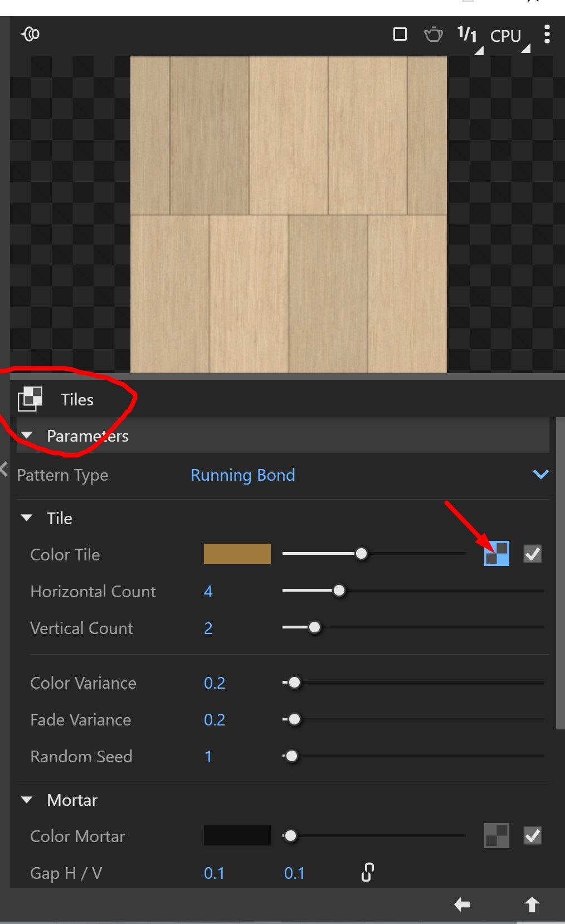This screenshot has width=565, height=924.
Task: Open the Color Tile color swatch
Action: (237, 554)
